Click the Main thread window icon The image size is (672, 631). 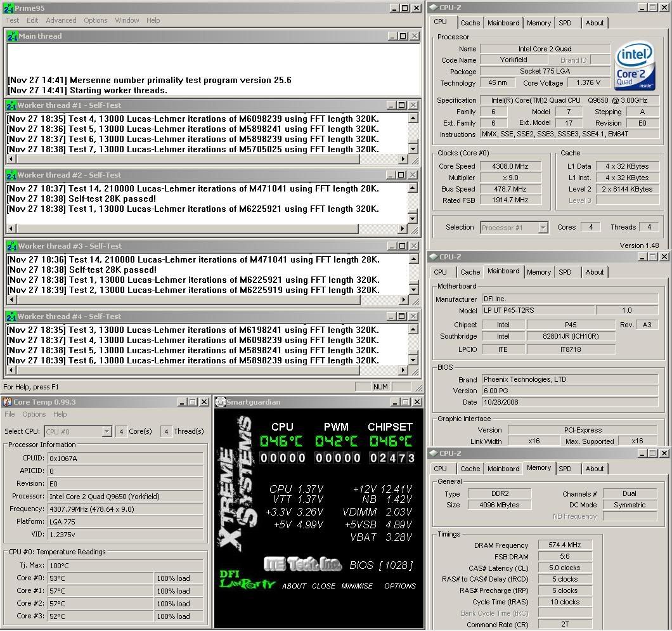pos(12,36)
